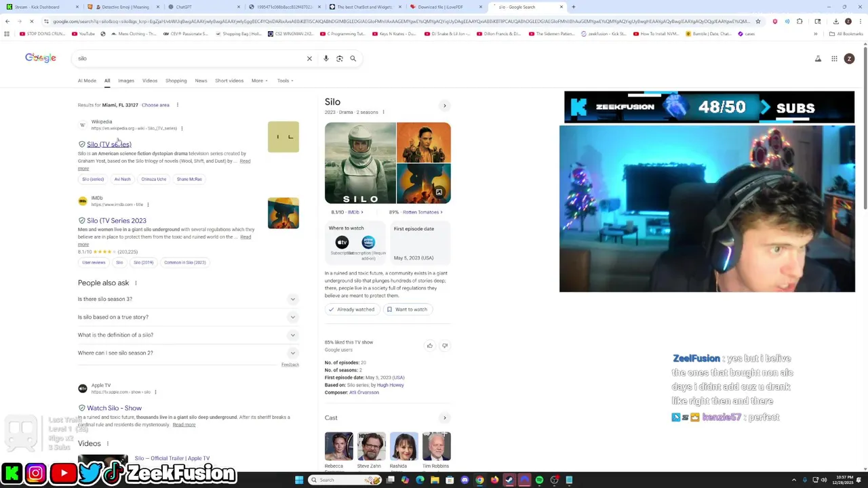The image size is (868, 488).
Task: Switch to Shopping results tab
Action: tap(176, 81)
